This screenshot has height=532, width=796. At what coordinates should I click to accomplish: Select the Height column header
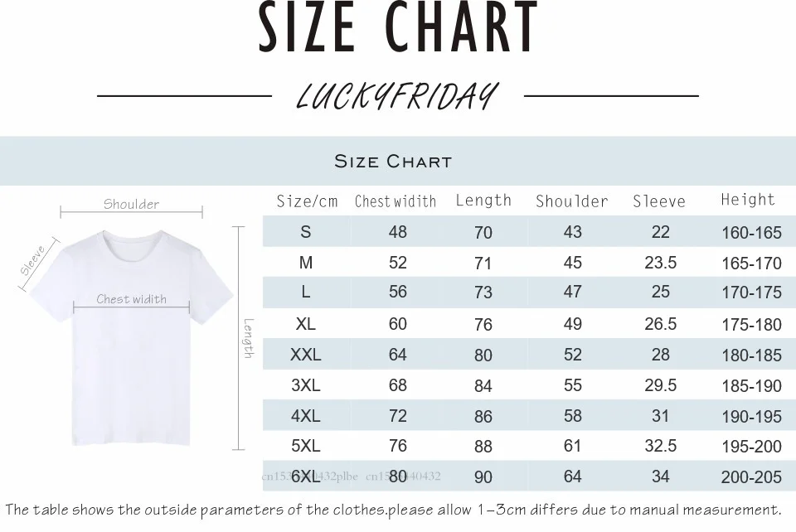pos(748,200)
